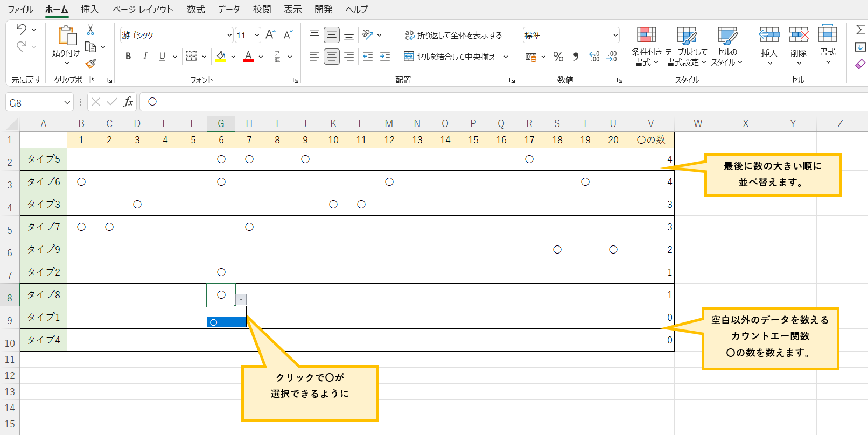
Task: Click the Borders icon
Action: click(x=191, y=57)
